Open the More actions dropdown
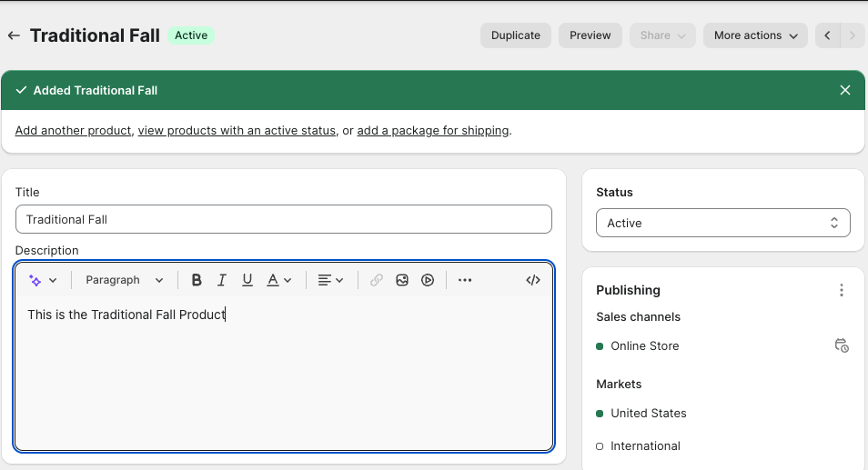 pyautogui.click(x=755, y=35)
